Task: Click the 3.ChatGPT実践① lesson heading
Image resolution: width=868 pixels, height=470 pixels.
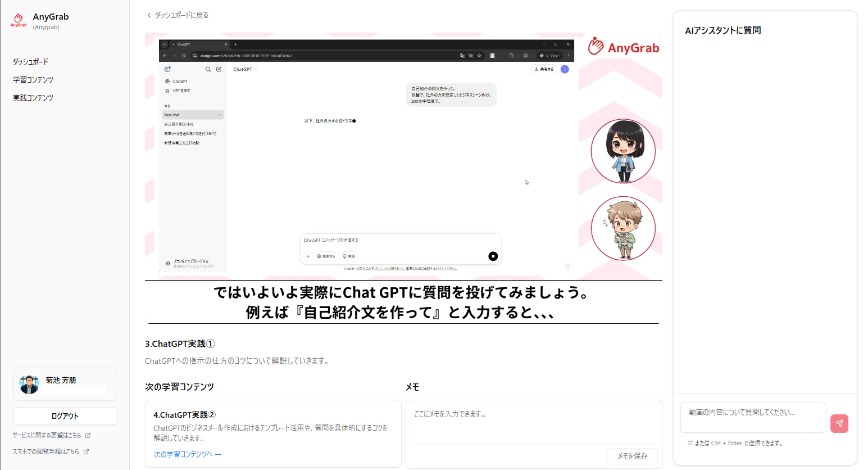Action: click(180, 344)
